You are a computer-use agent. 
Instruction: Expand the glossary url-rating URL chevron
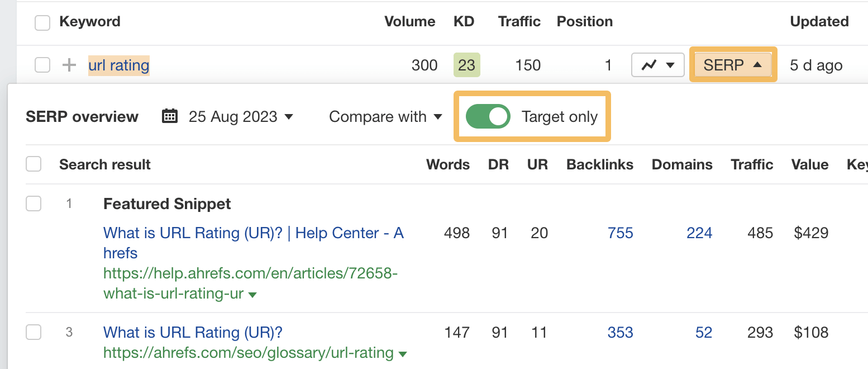(403, 353)
